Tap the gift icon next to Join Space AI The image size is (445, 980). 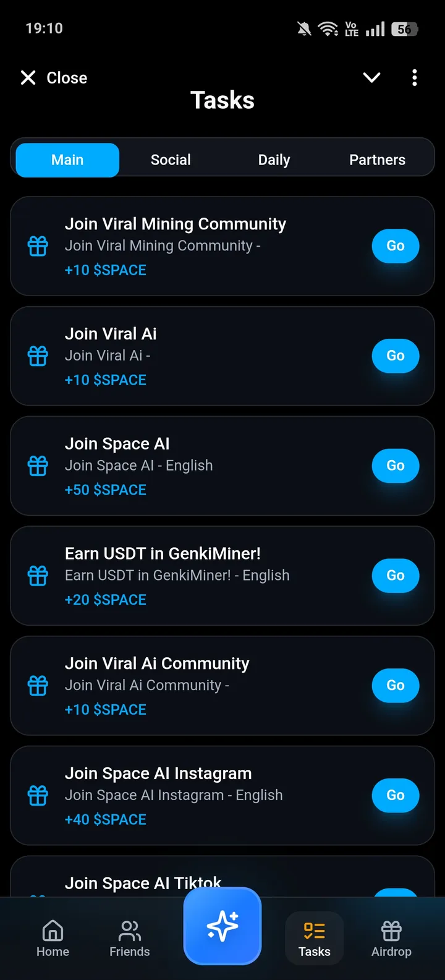[38, 466]
